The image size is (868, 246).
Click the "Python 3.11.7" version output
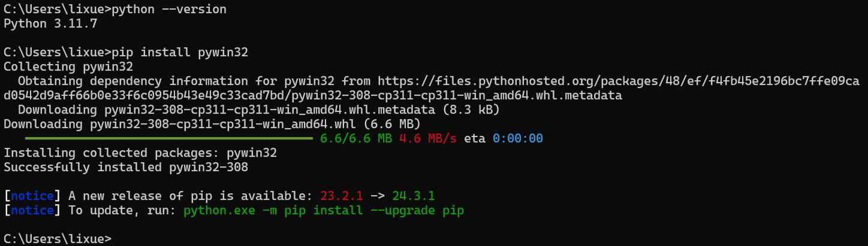click(50, 24)
